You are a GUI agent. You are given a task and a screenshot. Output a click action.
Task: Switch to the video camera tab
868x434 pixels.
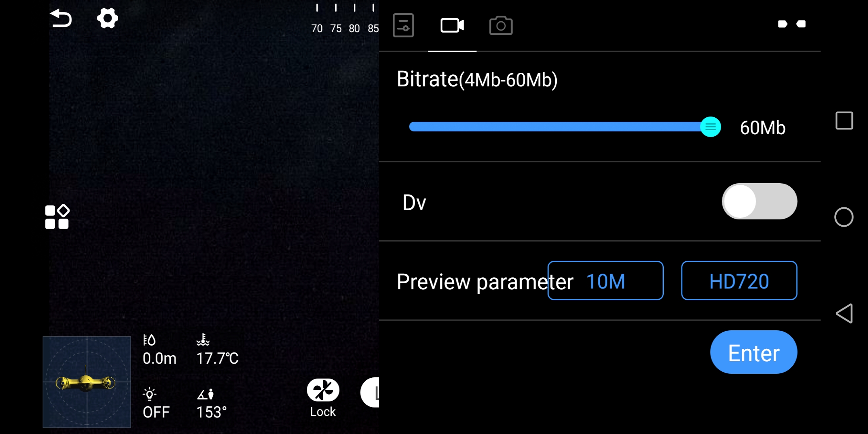point(452,25)
